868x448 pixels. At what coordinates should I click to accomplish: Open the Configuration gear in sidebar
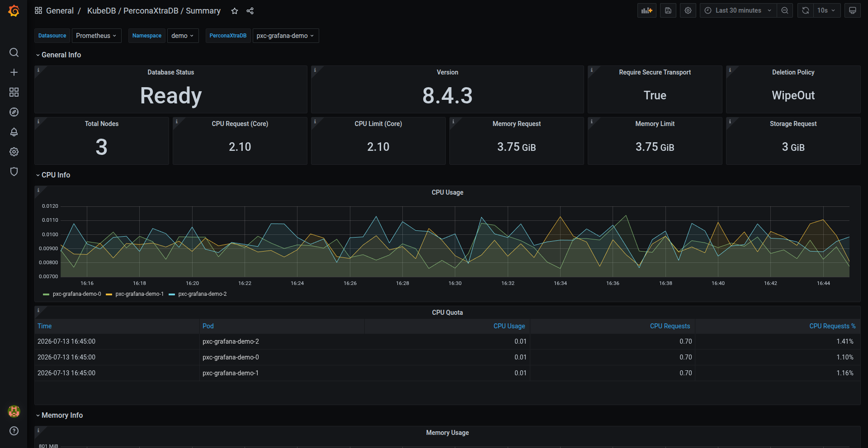point(14,152)
